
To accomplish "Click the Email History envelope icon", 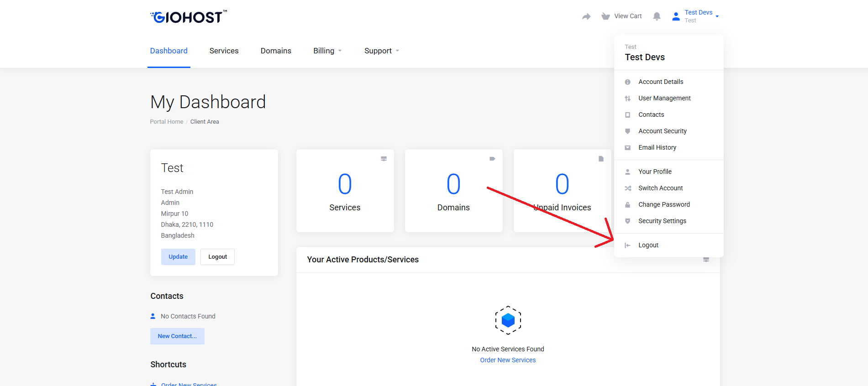I will [628, 148].
